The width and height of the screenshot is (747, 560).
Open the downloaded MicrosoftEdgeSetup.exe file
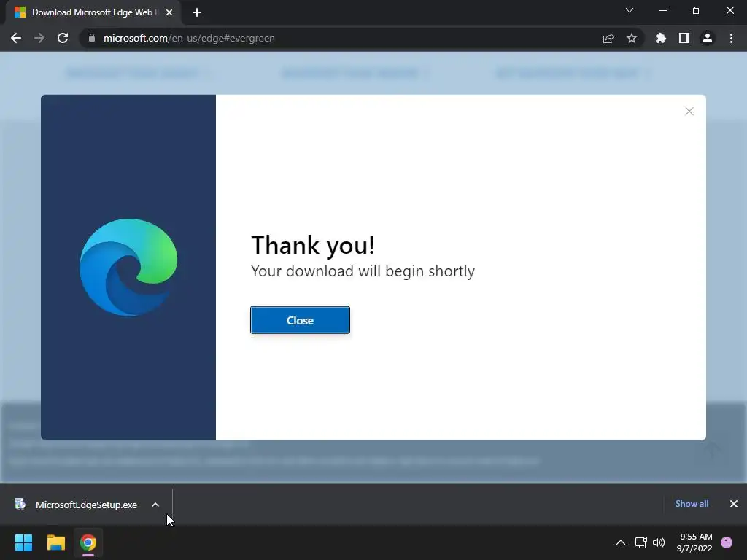coord(86,505)
